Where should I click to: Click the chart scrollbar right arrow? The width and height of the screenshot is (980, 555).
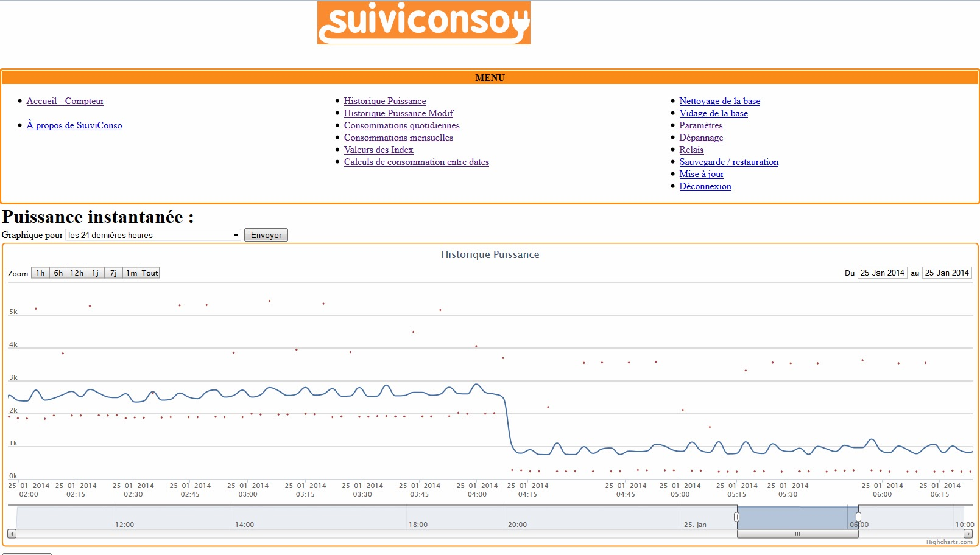[968, 534]
